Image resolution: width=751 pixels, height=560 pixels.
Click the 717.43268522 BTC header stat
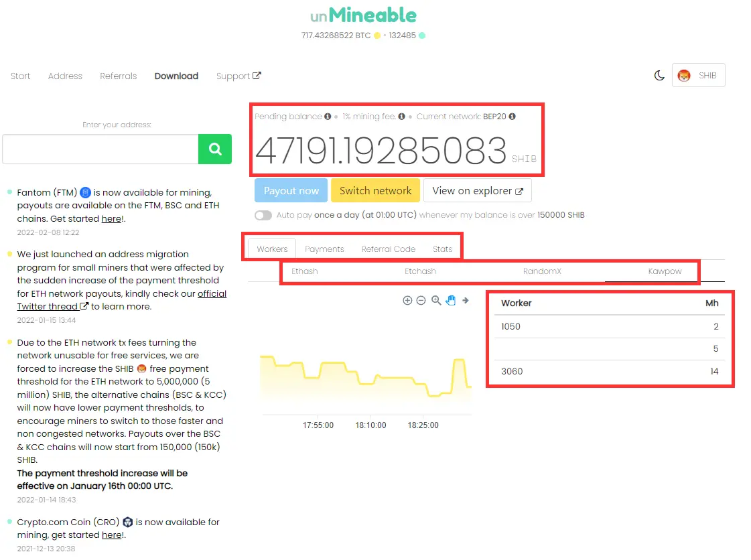336,36
